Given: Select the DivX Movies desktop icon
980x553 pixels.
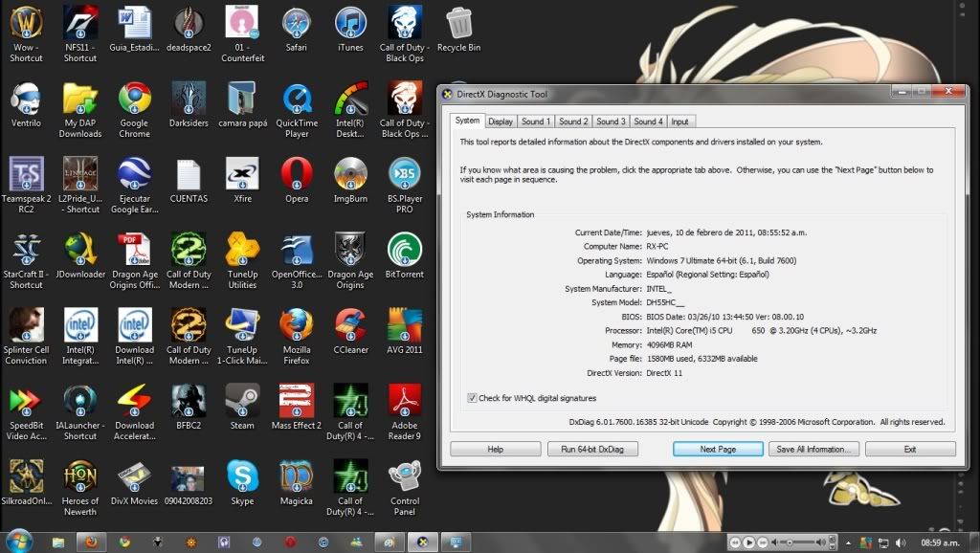Looking at the screenshot, I should coord(134,483).
